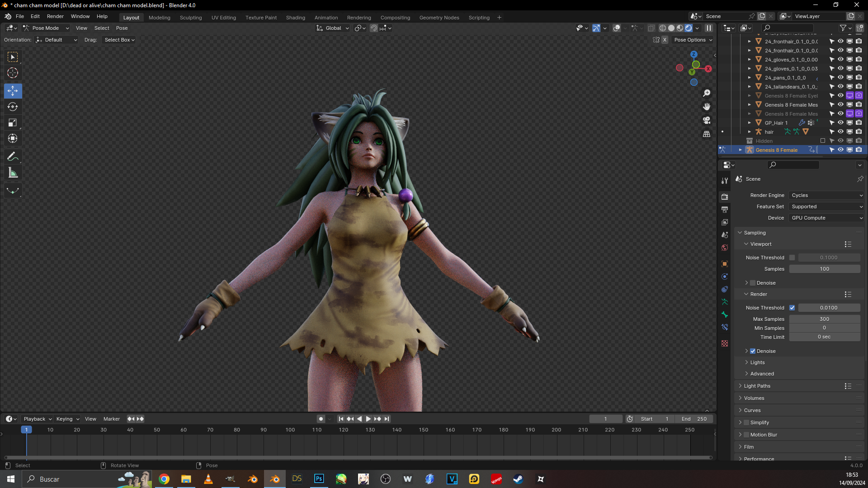Switch perspective/orthographic grid icon

coord(707,134)
